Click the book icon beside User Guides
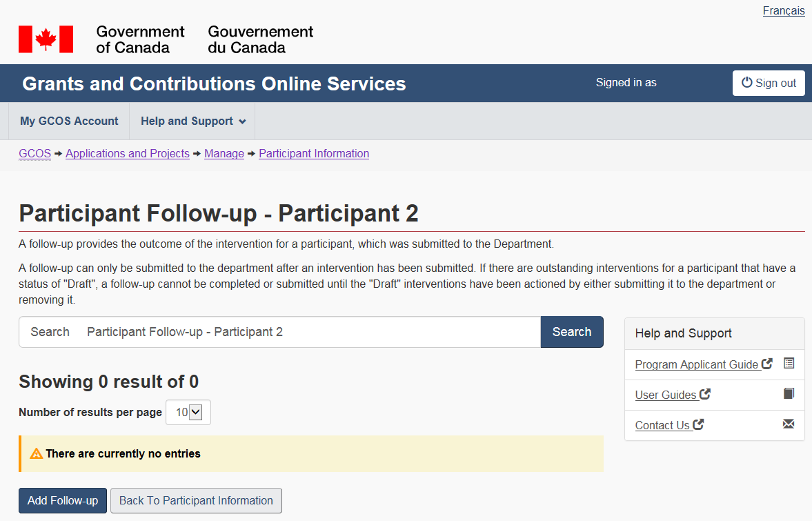The width and height of the screenshot is (812, 521). [x=789, y=393]
